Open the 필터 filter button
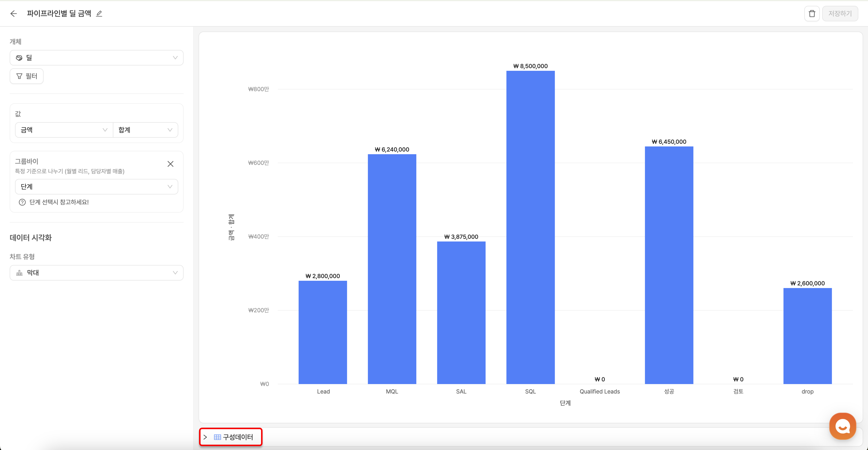This screenshot has width=868, height=450. [27, 76]
